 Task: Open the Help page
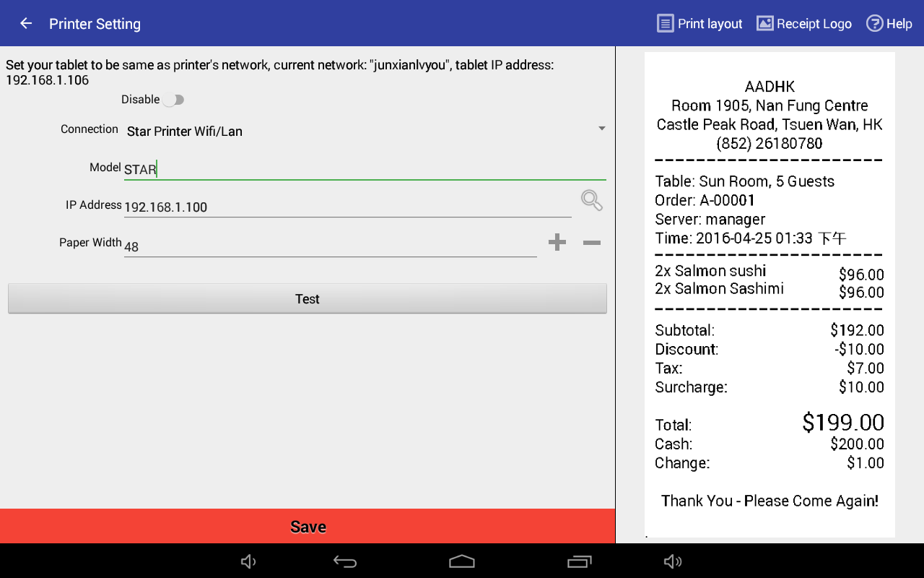[889, 24]
